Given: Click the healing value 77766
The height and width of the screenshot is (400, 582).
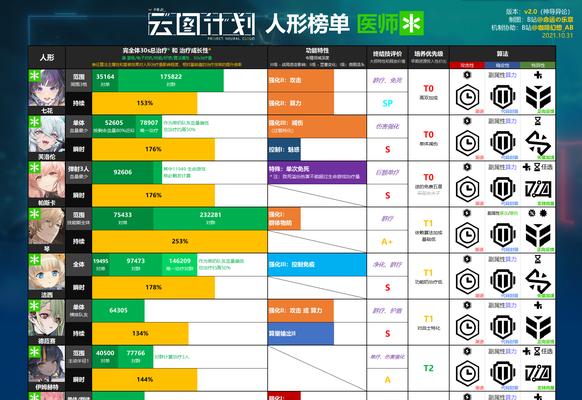Looking at the screenshot, I should click(136, 353).
